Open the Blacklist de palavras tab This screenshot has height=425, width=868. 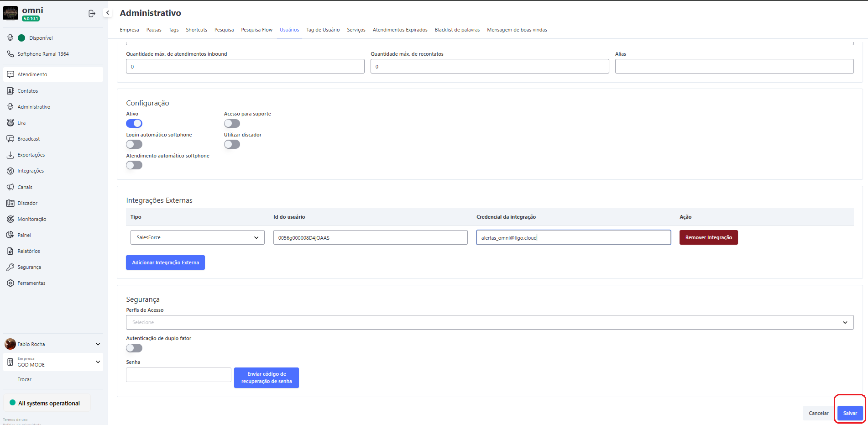457,30
